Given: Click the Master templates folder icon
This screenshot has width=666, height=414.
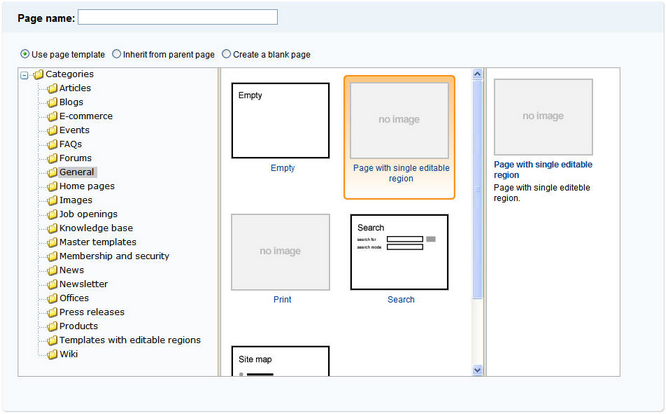Looking at the screenshot, I should pos(52,242).
